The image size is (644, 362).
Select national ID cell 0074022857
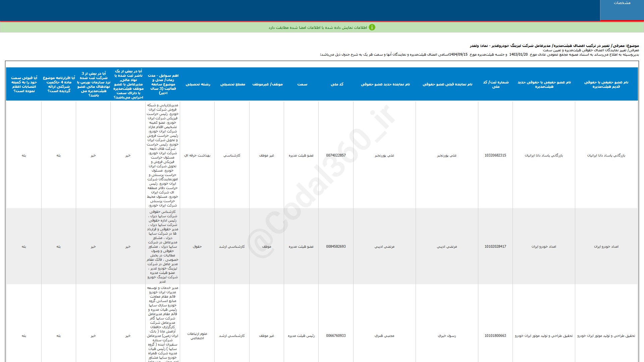[x=336, y=156]
